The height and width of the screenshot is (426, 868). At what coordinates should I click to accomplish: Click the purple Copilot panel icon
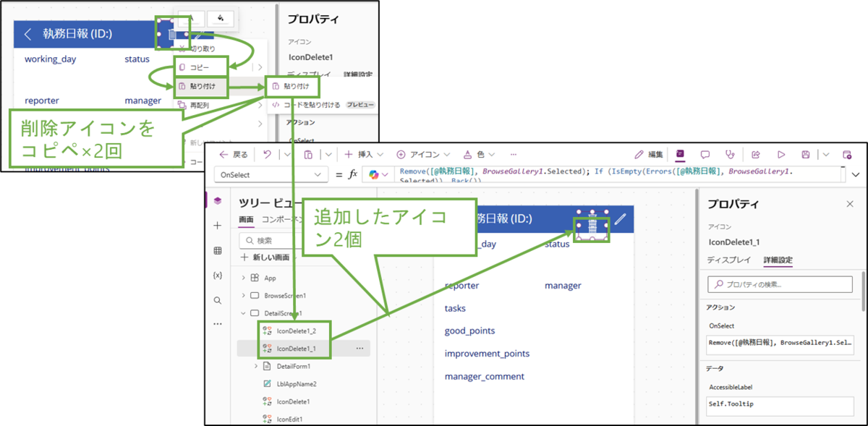point(680,154)
